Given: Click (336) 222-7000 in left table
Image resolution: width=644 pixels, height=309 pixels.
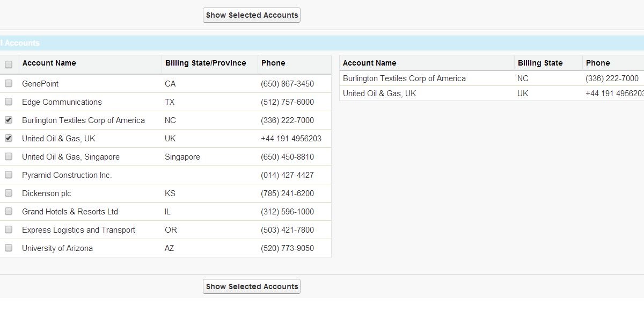Looking at the screenshot, I should click(288, 120).
